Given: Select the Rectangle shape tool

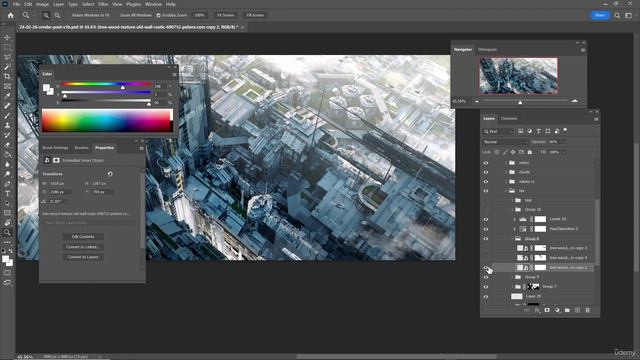Looking at the screenshot, I should 7,213.
